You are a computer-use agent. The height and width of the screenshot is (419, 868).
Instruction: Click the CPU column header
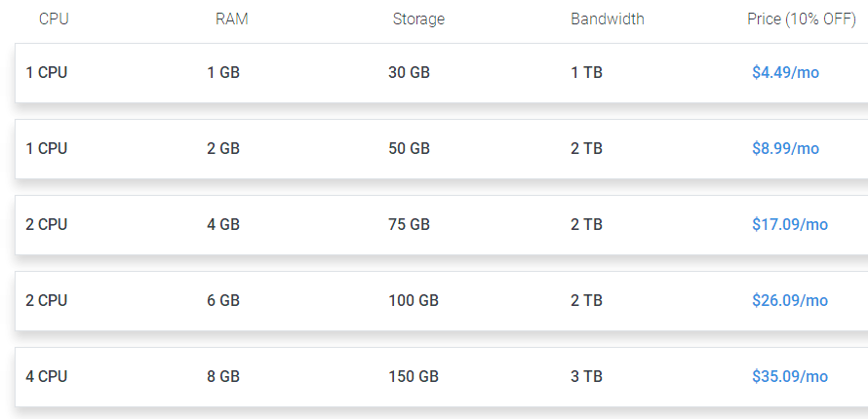point(54,19)
